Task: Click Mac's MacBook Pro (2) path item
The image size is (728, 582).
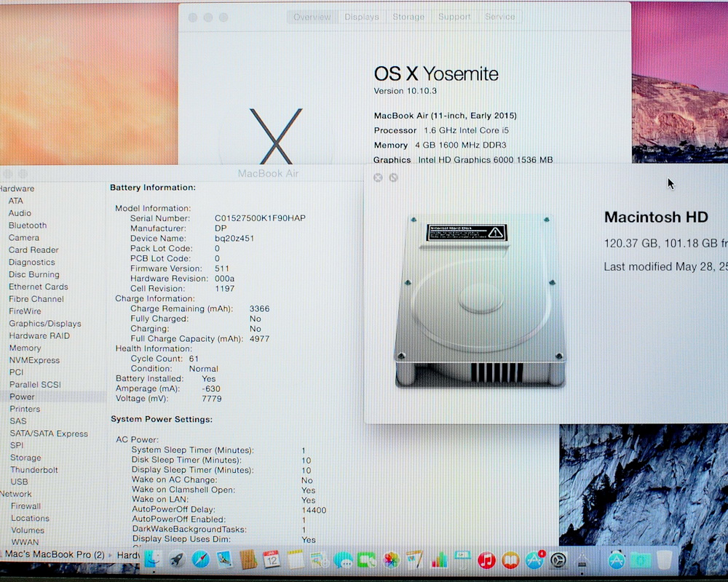Action: (55, 554)
